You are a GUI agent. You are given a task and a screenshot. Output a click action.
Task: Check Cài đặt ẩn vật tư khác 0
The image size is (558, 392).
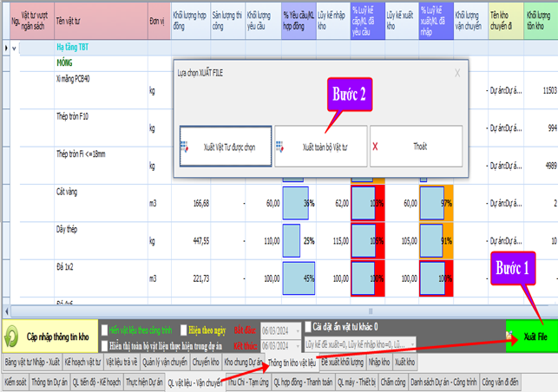[x=310, y=328]
